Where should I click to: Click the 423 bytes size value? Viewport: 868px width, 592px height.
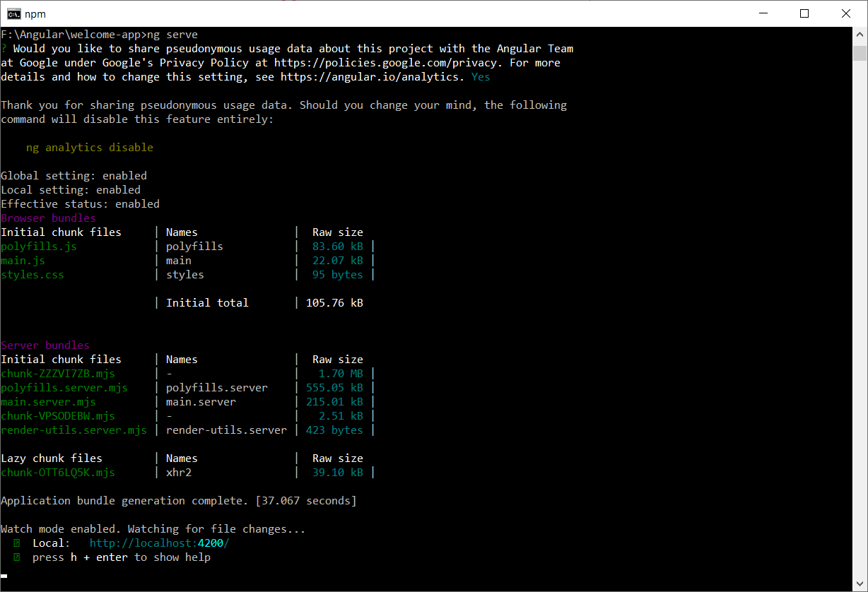coord(335,430)
